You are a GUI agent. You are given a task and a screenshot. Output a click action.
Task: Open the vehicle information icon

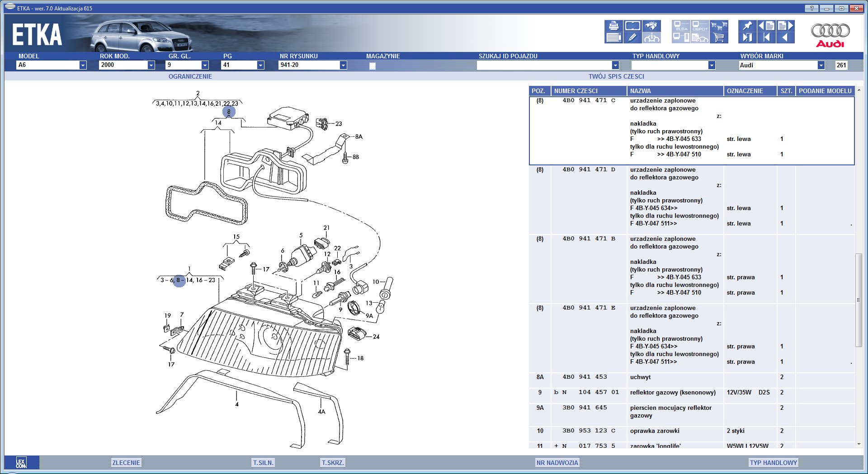[x=651, y=38]
